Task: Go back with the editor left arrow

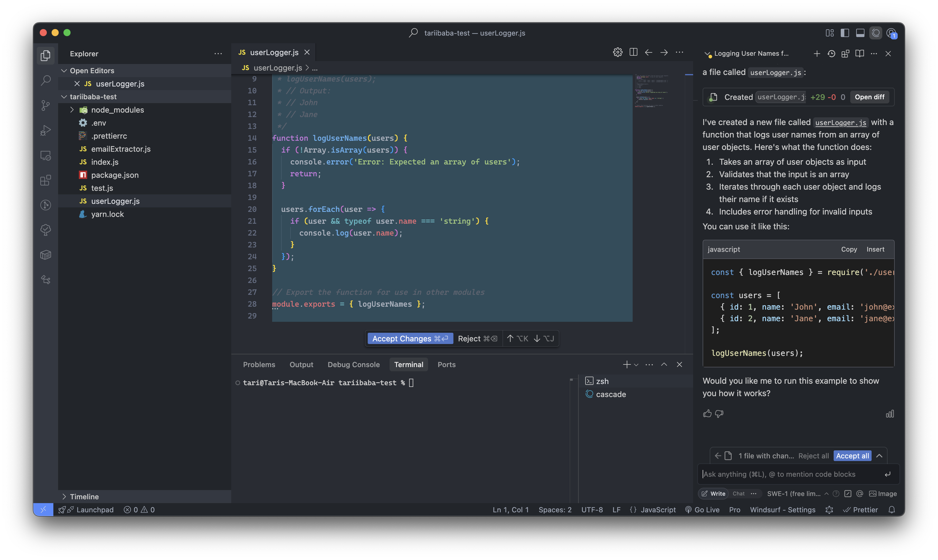Action: (x=648, y=52)
